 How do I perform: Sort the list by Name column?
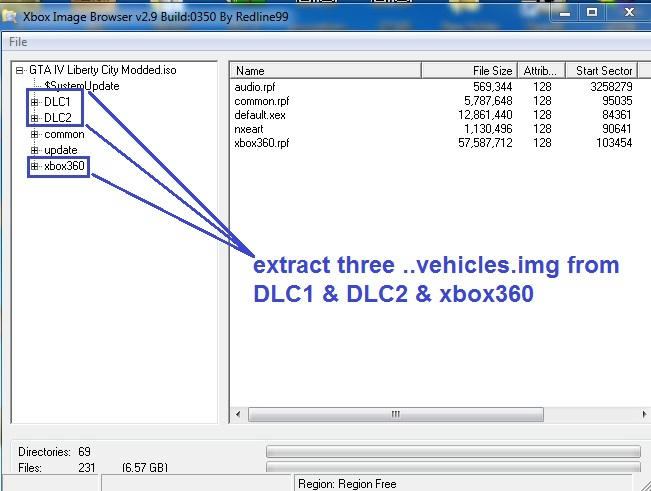[325, 71]
